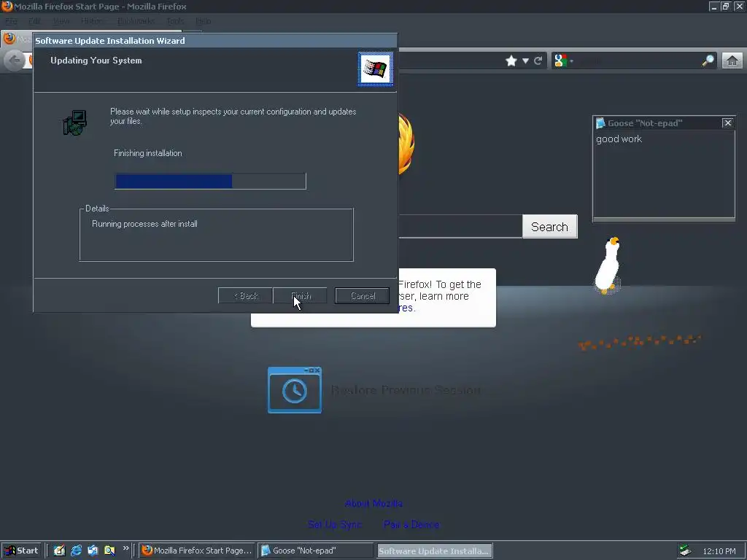Click the white goose on the desktop
This screenshot has height=560, width=747.
coord(608,265)
